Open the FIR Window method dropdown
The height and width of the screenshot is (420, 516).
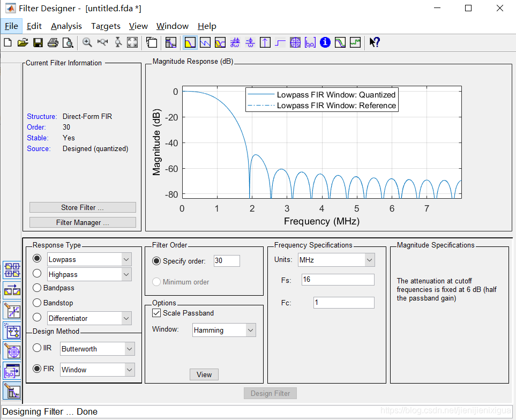click(x=130, y=370)
